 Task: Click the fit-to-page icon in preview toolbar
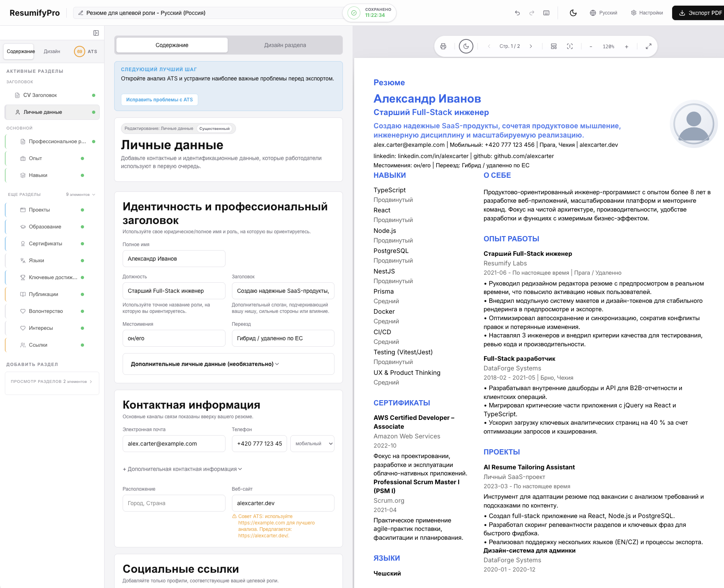[x=570, y=46]
